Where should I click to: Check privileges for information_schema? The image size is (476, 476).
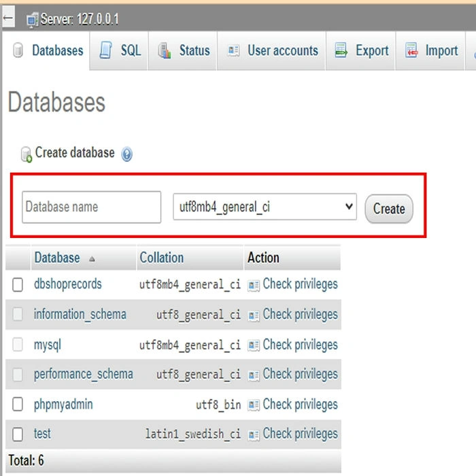300,314
